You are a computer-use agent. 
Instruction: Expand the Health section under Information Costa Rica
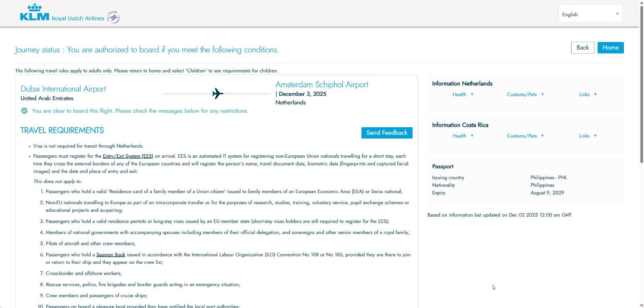point(462,136)
